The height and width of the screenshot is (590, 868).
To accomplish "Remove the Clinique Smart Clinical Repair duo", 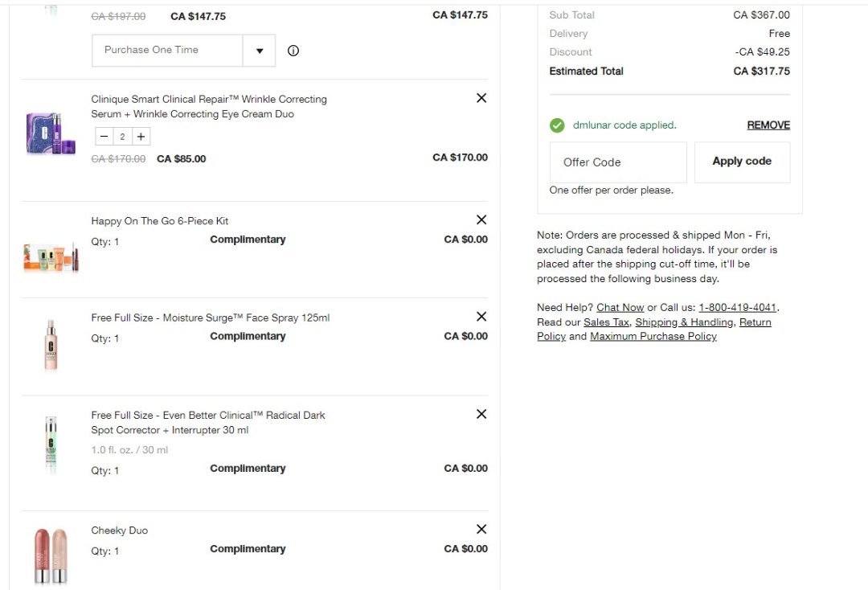I will pos(481,98).
